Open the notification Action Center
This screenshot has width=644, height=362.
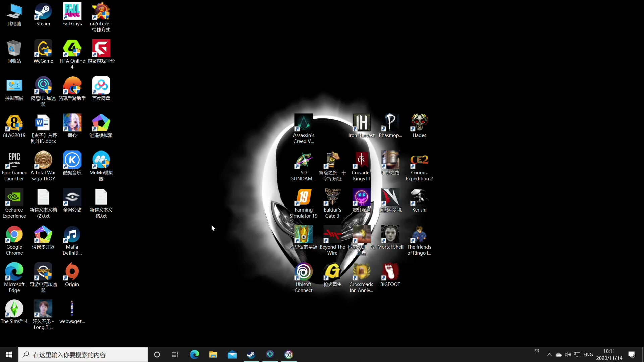[x=632, y=354]
